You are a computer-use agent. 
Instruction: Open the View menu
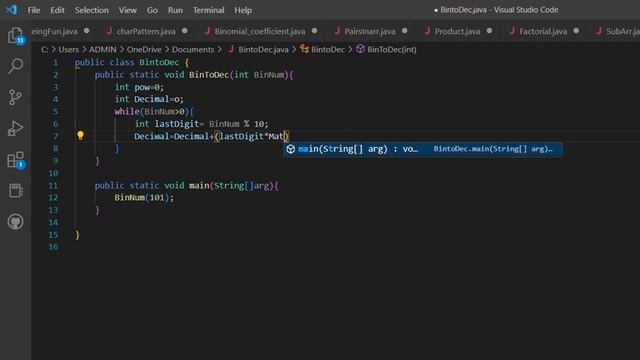(x=128, y=10)
